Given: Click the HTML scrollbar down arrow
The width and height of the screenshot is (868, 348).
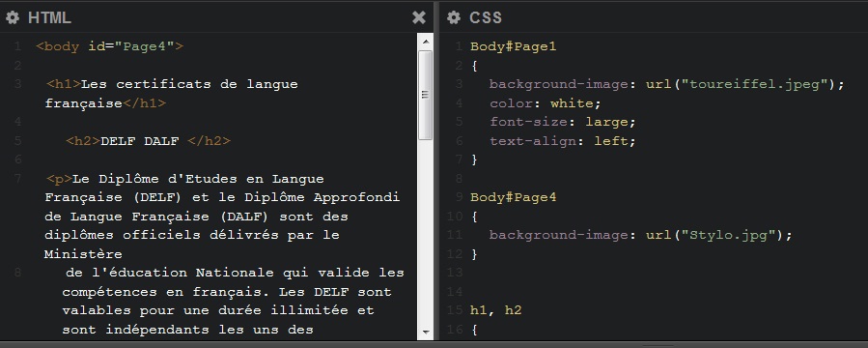Looking at the screenshot, I should click(x=425, y=332).
